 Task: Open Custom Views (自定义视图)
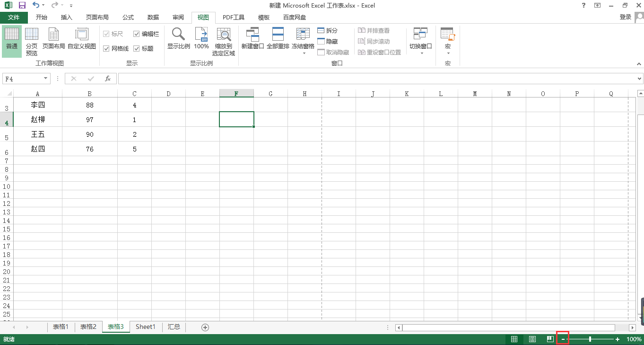(82, 39)
